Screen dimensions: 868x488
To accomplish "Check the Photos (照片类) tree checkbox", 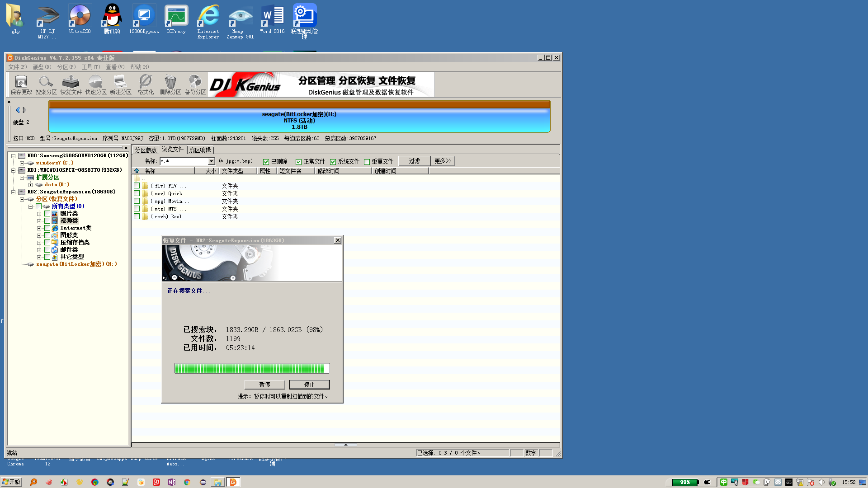I will (47, 213).
